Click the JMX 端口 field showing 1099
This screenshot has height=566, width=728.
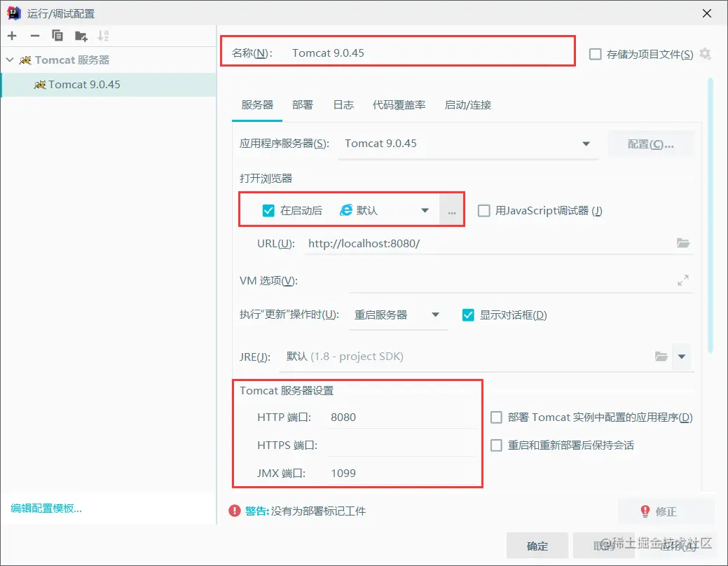pos(401,473)
